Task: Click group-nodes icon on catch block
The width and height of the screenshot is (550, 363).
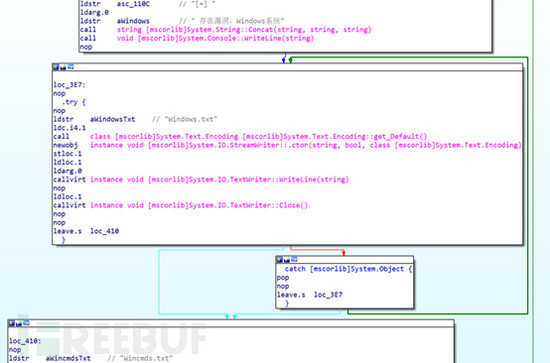Action: pos(294,259)
